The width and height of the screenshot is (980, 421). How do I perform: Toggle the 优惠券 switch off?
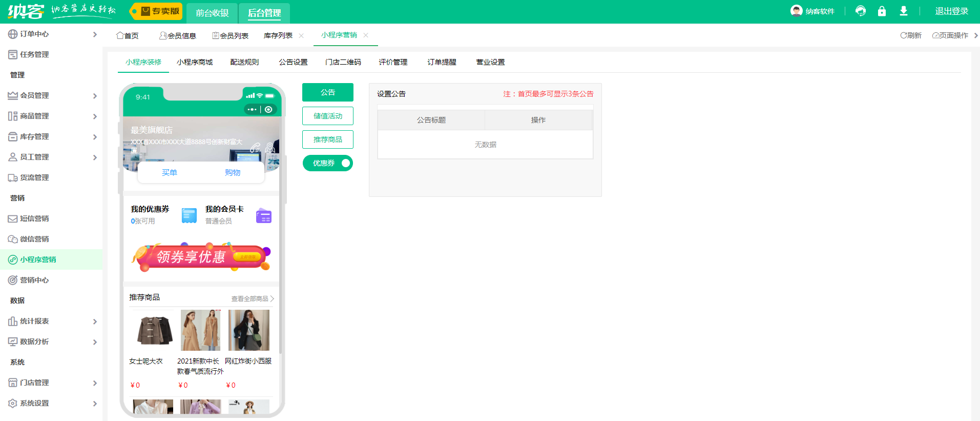328,163
